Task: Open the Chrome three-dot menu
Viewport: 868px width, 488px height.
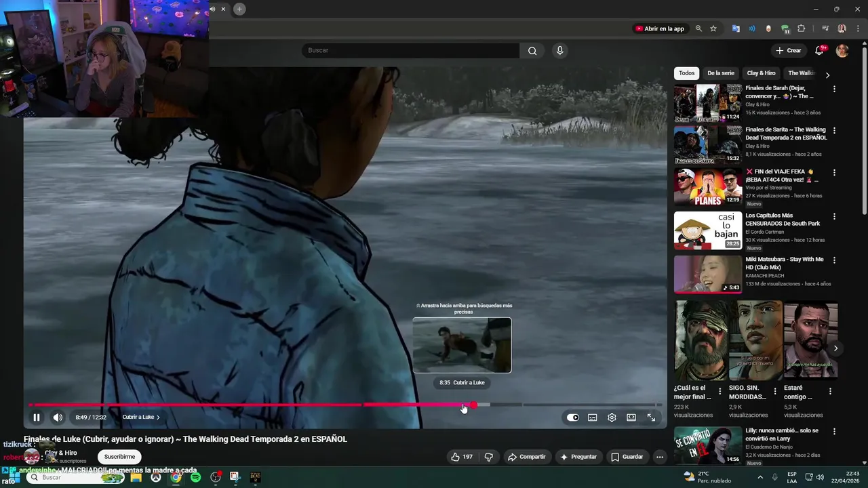Action: [858, 28]
